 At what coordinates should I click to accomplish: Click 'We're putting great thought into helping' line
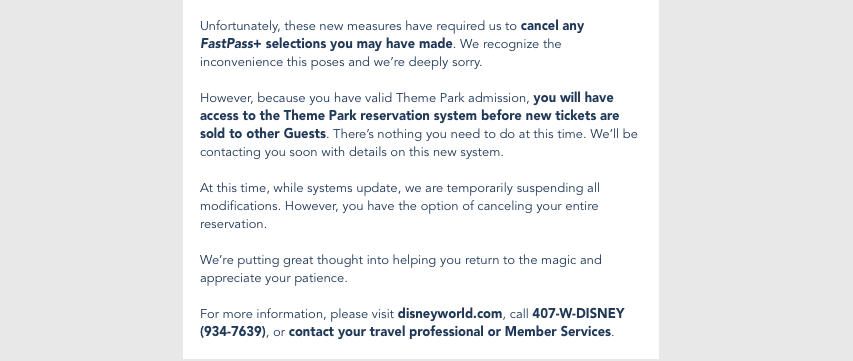(401, 260)
